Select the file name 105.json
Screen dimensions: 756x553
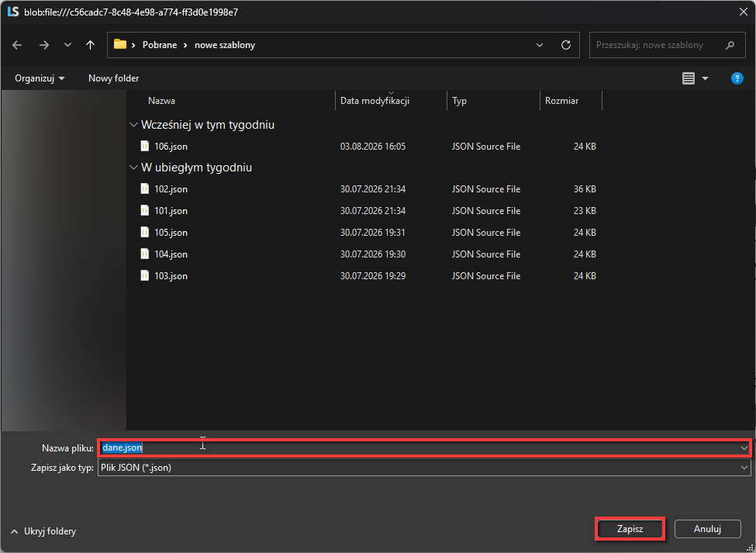[x=171, y=233]
